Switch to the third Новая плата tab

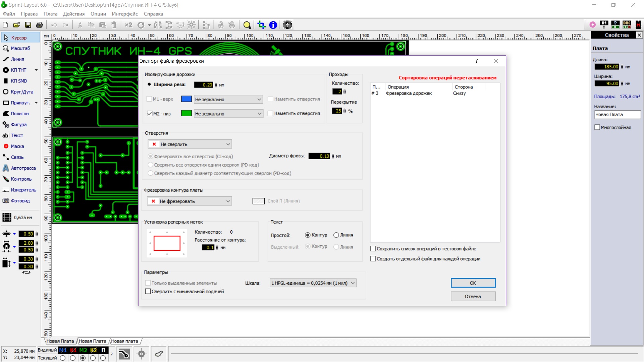(x=124, y=341)
